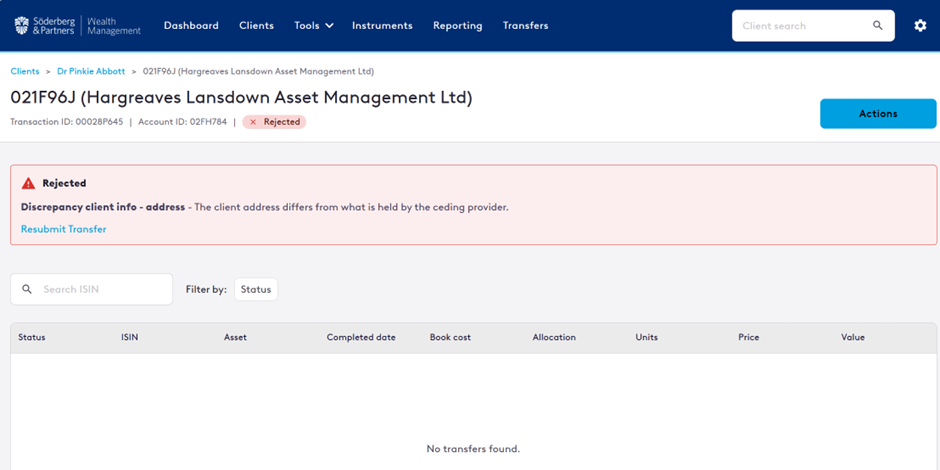Click into the Search ISIN field

click(x=100, y=289)
